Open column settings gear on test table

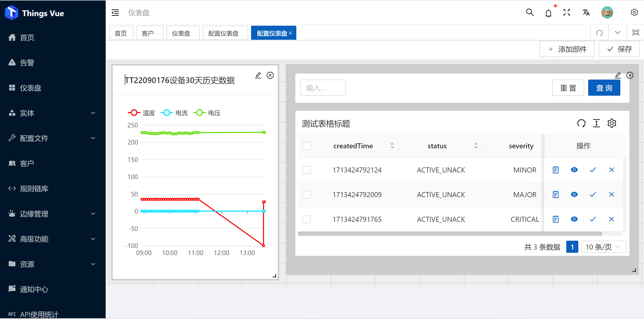coord(612,123)
